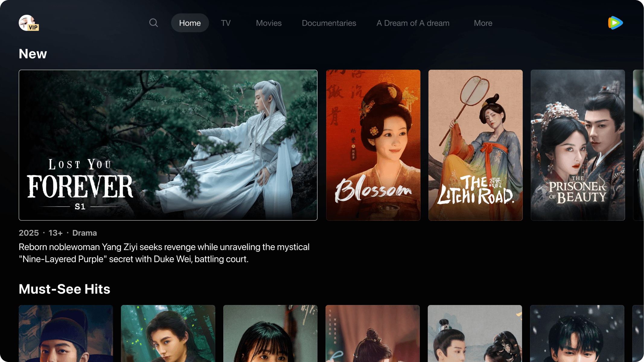
Task: Open A Dream of A dream tab
Action: click(x=413, y=23)
